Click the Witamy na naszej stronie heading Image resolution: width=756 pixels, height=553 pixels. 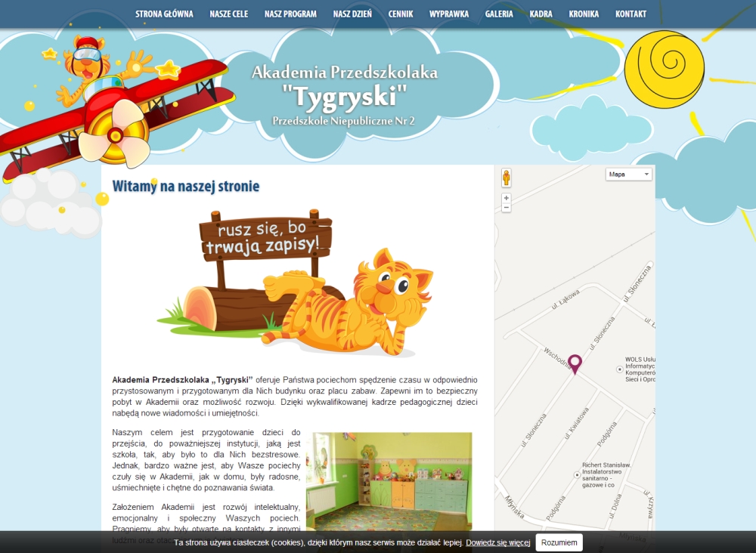186,186
